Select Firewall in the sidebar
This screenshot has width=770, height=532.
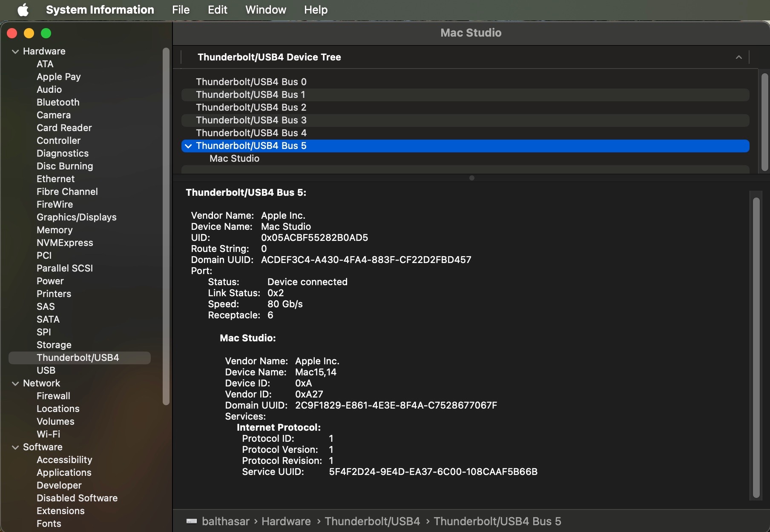tap(53, 396)
